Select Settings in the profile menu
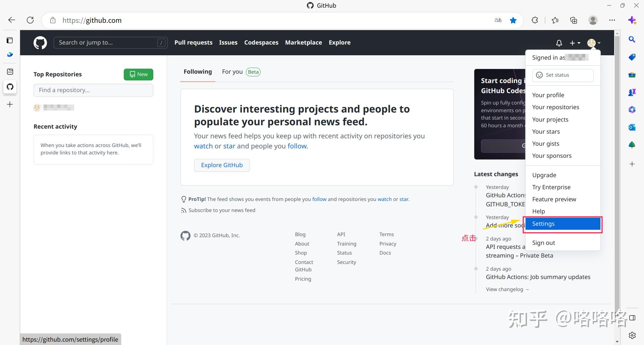The width and height of the screenshot is (644, 345). 543,223
